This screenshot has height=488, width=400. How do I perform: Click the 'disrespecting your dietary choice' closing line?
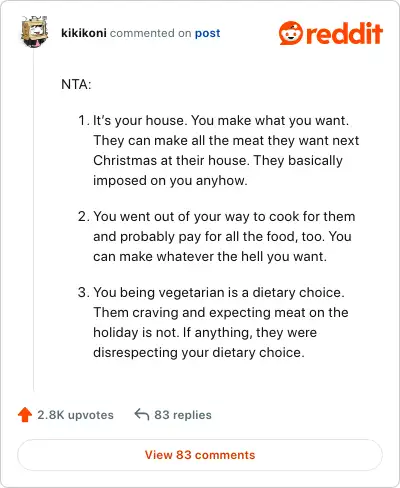(199, 352)
